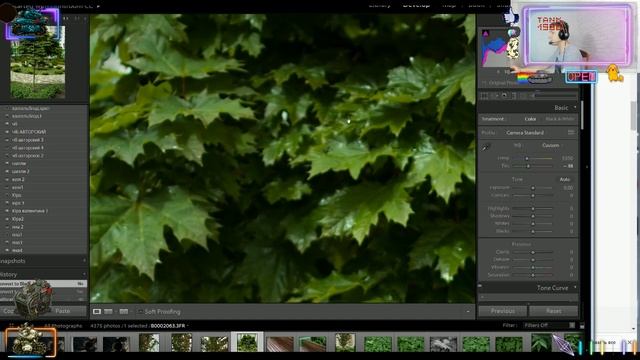Adjust the Temp slider handle
The image size is (640, 360).
(527, 158)
